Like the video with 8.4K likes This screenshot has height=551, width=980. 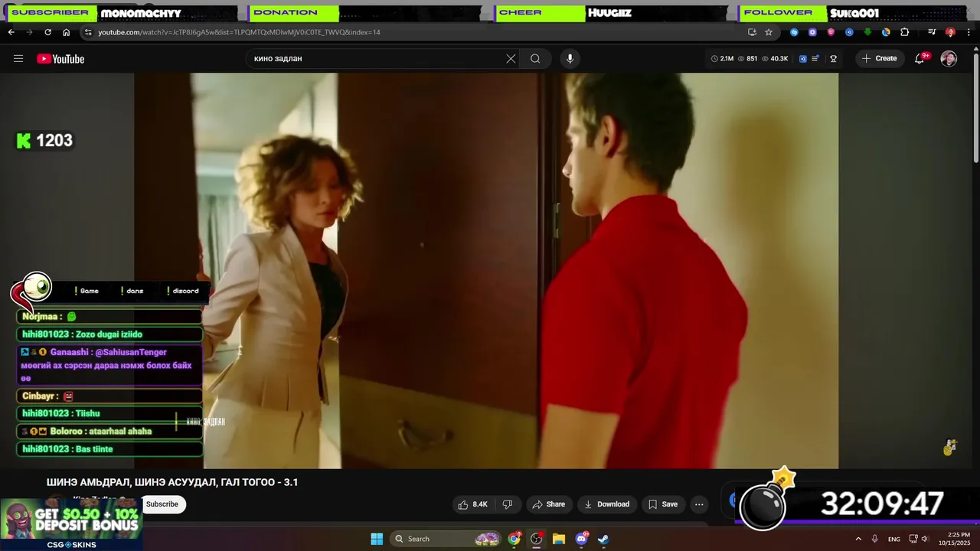point(474,504)
